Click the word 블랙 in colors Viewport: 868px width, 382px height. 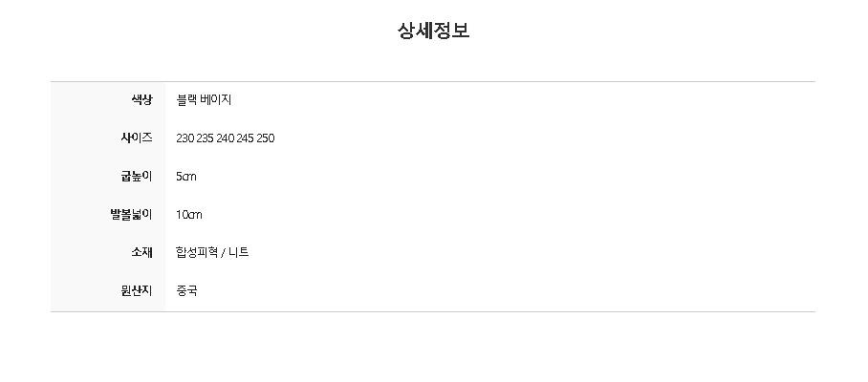click(186, 100)
